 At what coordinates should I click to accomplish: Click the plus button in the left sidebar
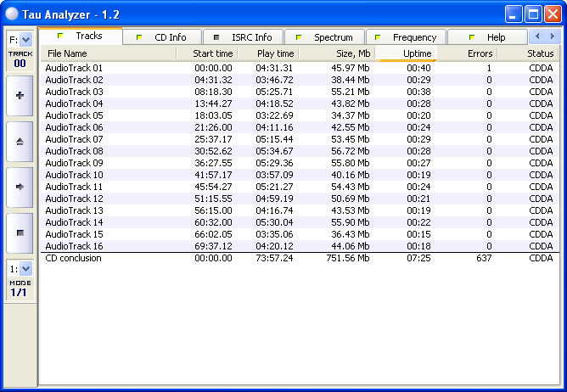(x=20, y=96)
